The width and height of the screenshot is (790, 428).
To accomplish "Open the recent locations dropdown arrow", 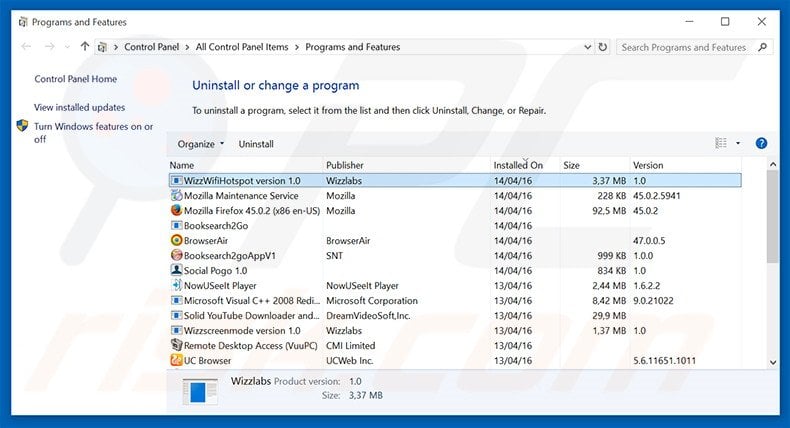I will [67, 47].
